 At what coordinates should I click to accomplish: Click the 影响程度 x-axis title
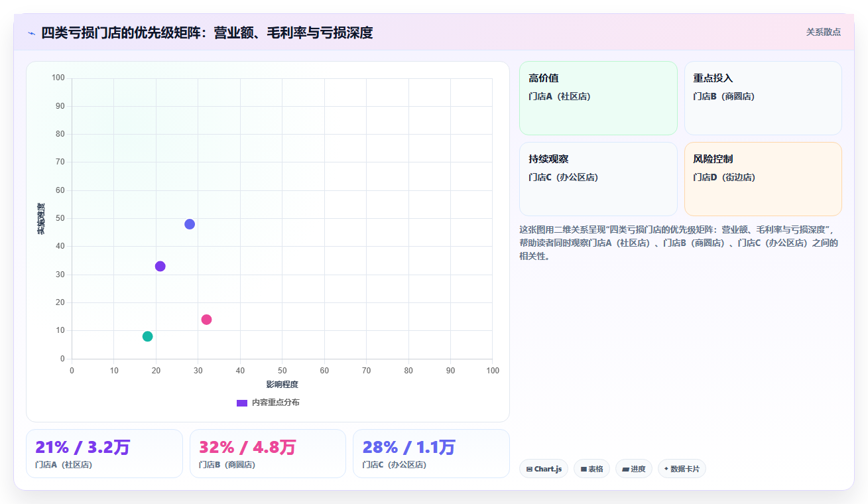282,385
